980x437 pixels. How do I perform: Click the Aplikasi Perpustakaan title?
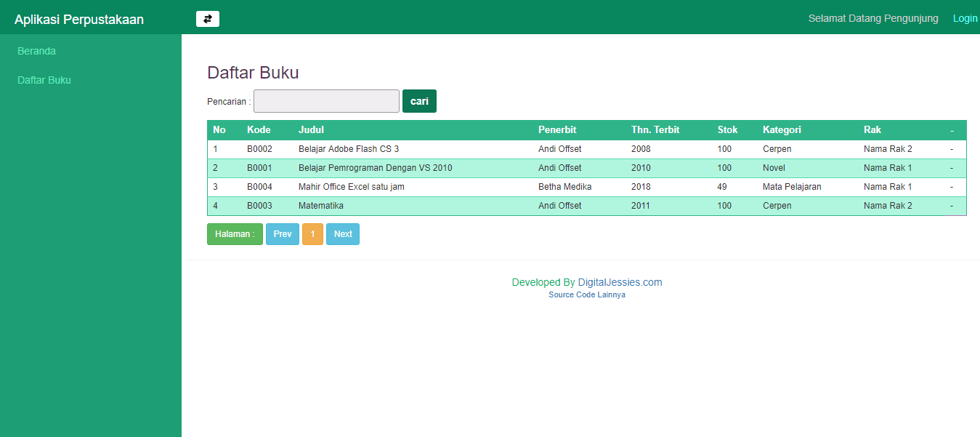tap(78, 18)
